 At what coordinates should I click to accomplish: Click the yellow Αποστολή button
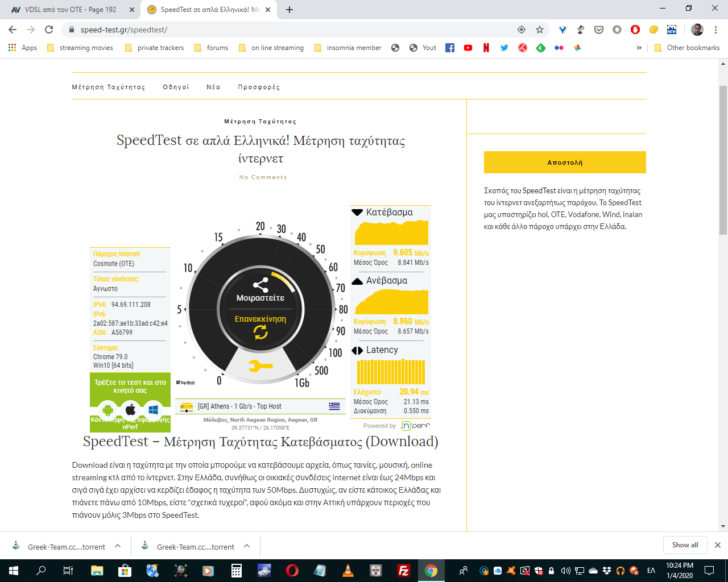[565, 162]
